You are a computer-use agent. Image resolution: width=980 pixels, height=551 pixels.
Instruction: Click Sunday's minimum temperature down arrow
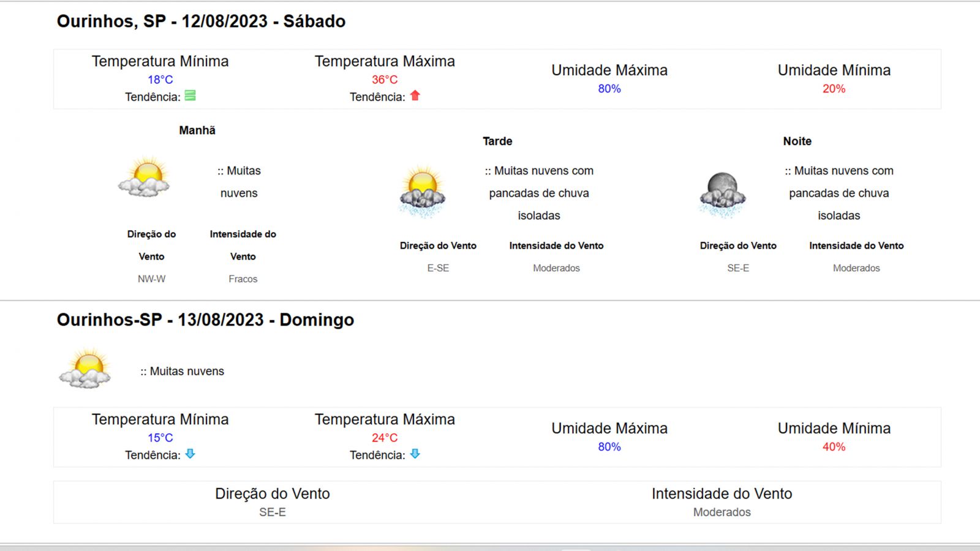tap(190, 454)
